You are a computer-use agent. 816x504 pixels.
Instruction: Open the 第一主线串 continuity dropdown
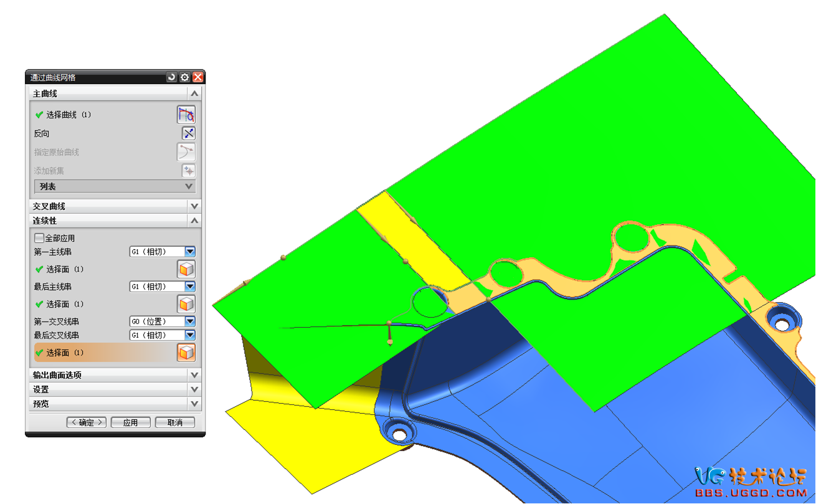point(190,252)
